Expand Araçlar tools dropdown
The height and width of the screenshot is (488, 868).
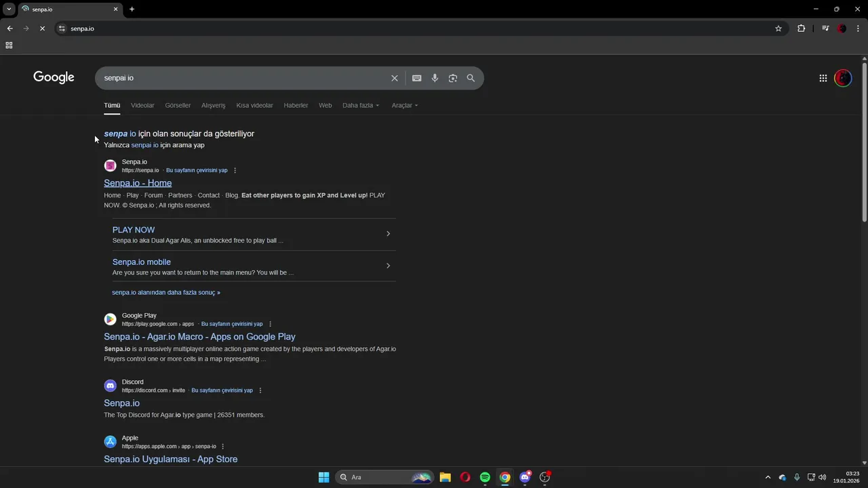tap(405, 105)
